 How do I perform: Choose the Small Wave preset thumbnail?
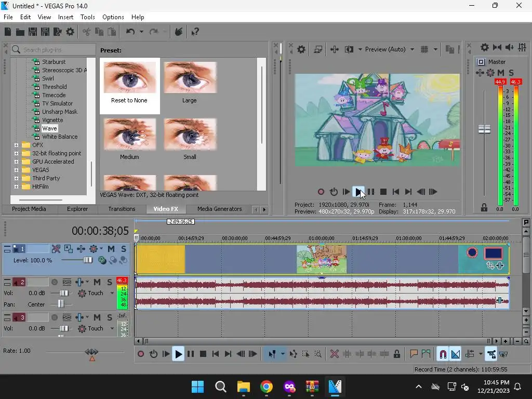pos(190,135)
